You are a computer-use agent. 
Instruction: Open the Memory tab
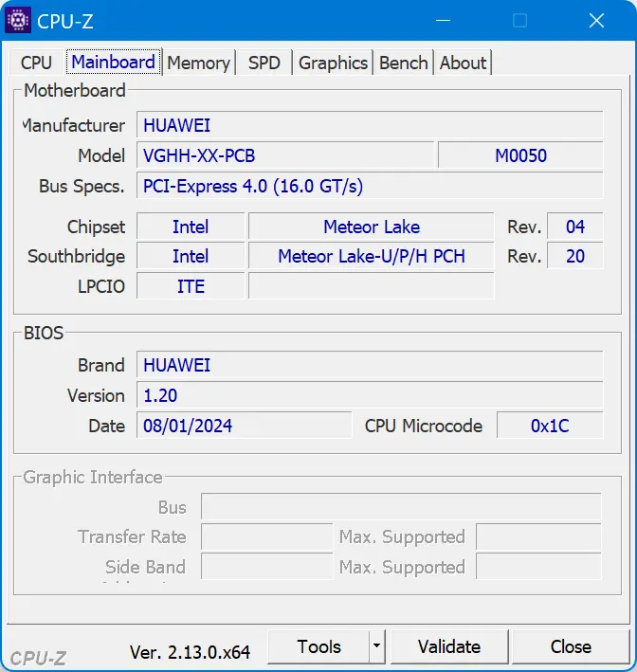[198, 63]
